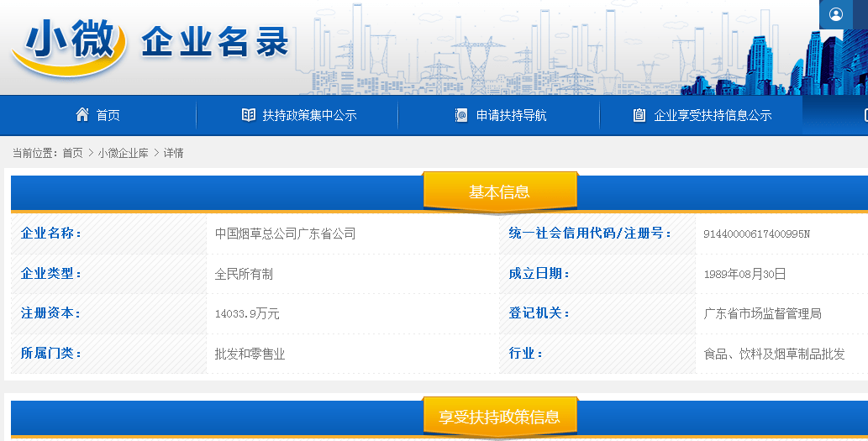Click the enterprise type value 全民所有制
The image size is (868, 441).
pos(244,274)
